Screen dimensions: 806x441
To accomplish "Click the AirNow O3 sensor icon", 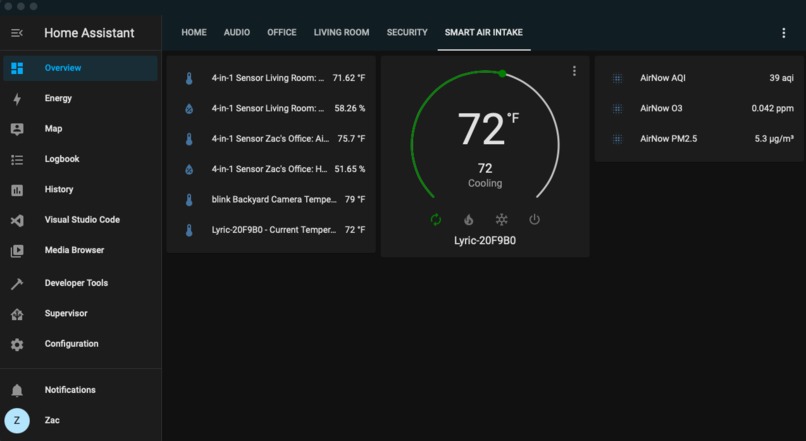I will click(x=617, y=108).
